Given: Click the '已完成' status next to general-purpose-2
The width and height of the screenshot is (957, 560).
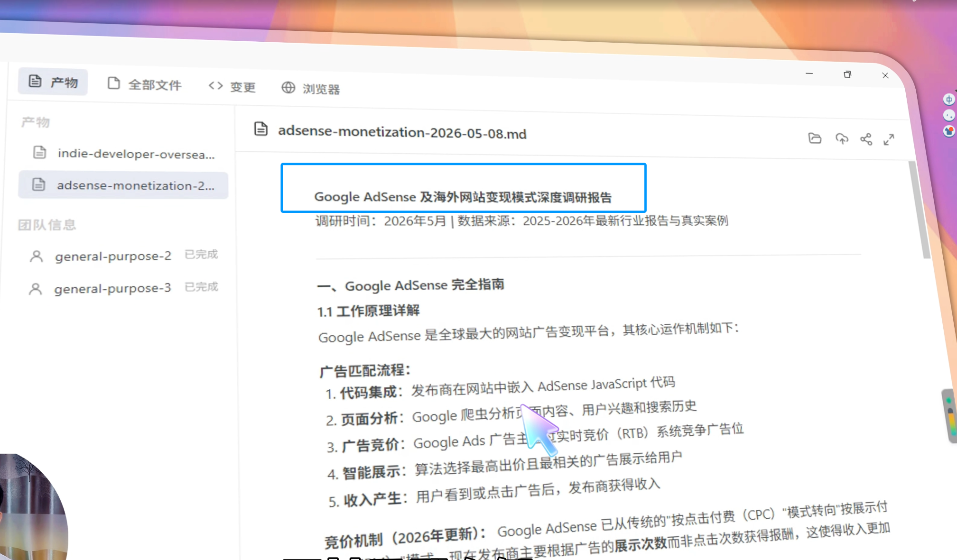Looking at the screenshot, I should tap(201, 254).
